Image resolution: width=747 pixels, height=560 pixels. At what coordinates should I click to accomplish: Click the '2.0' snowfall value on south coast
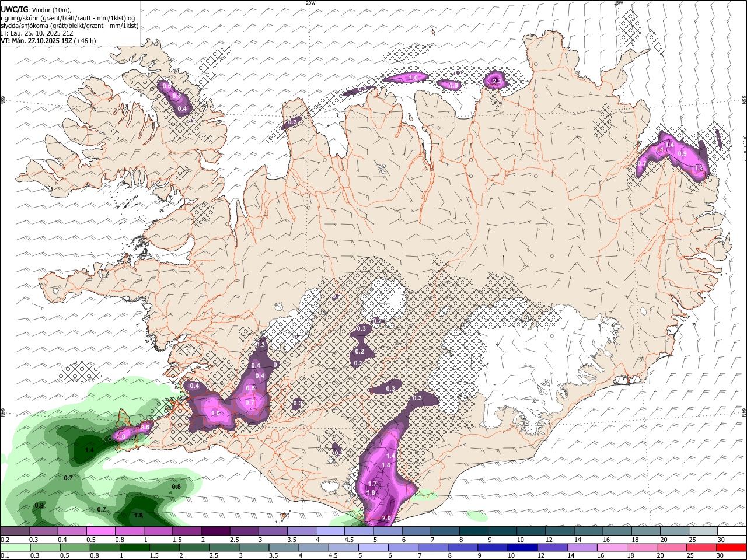tap(386, 518)
